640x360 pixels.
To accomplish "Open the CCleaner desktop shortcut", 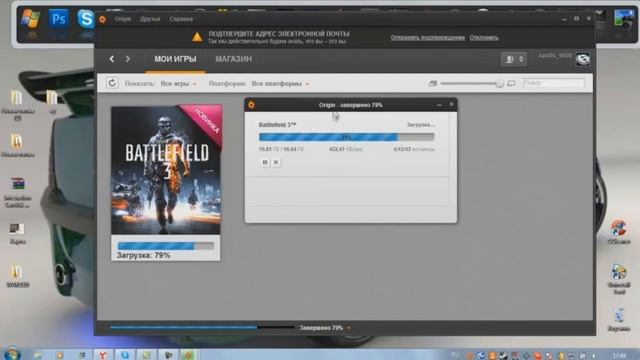I will click(x=619, y=232).
